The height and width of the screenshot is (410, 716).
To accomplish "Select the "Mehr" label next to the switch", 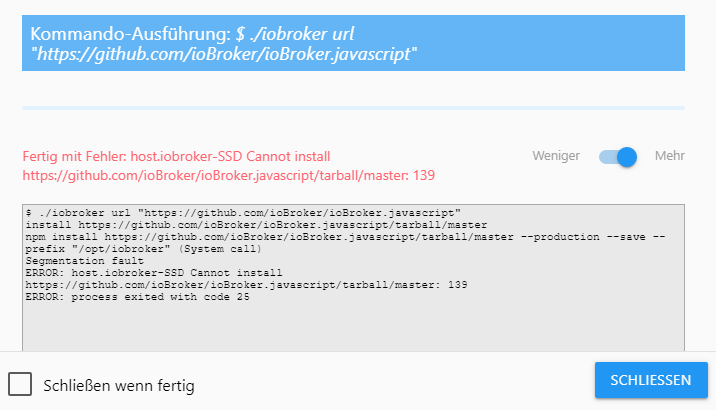I will coord(669,156).
